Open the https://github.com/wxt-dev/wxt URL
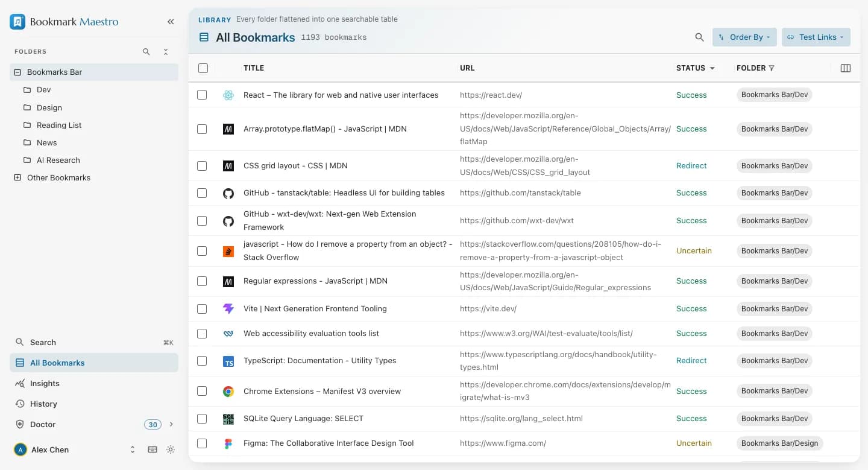 tap(517, 221)
